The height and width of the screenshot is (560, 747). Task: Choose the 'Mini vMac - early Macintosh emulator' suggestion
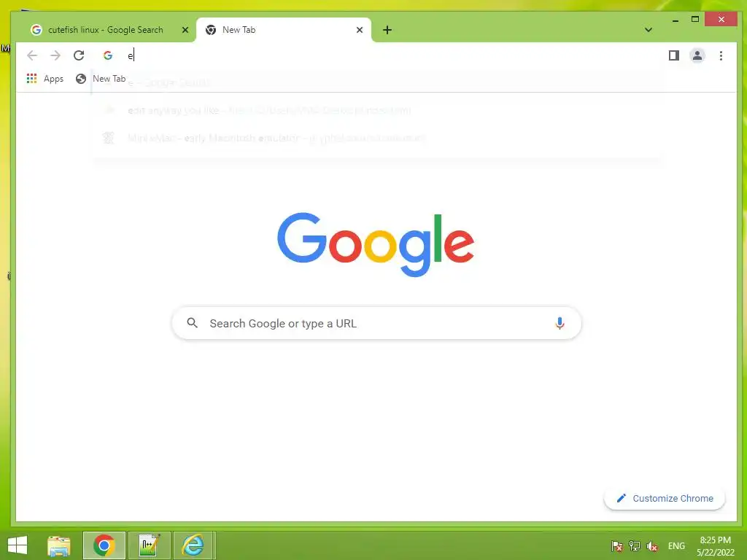click(x=376, y=138)
